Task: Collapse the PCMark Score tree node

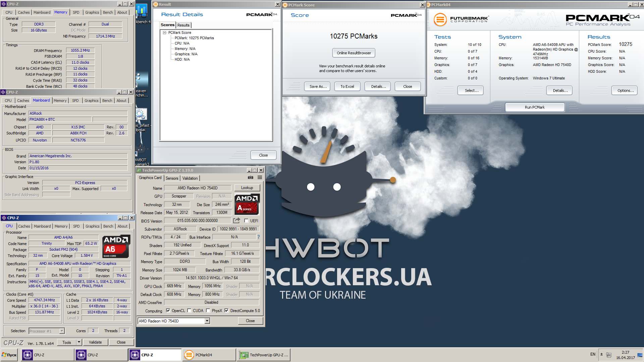Action: point(164,33)
